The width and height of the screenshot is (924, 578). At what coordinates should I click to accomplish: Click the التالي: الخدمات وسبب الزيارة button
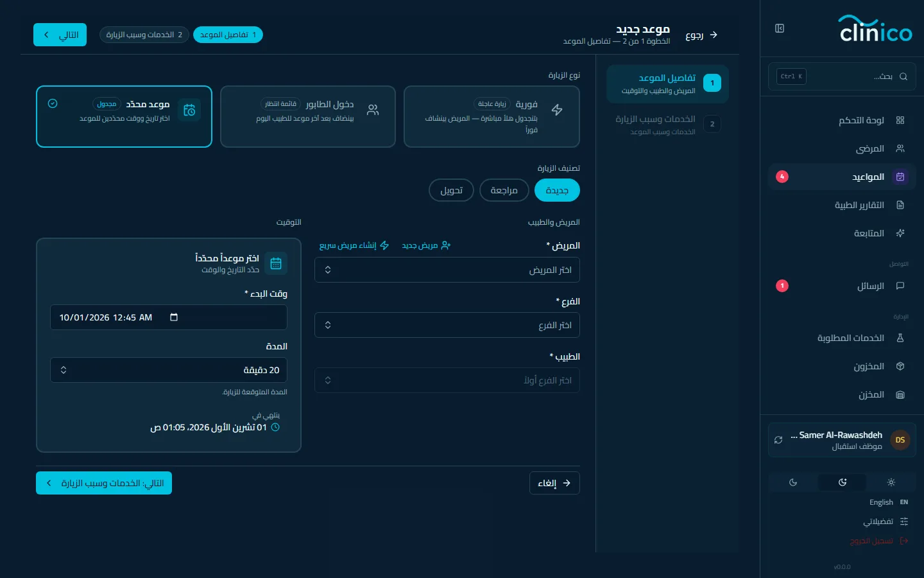click(104, 483)
